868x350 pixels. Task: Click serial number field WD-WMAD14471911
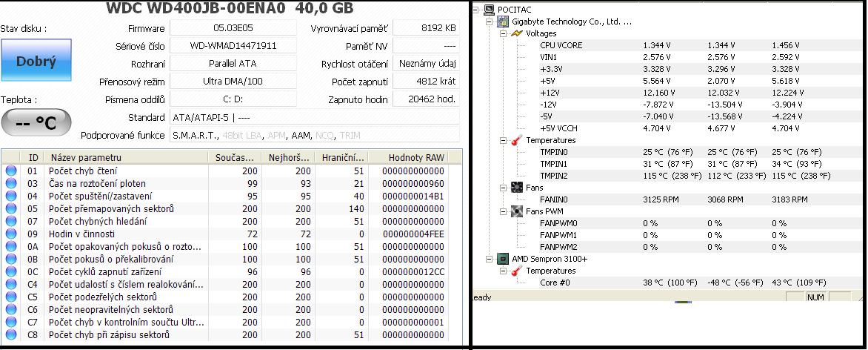coord(233,46)
